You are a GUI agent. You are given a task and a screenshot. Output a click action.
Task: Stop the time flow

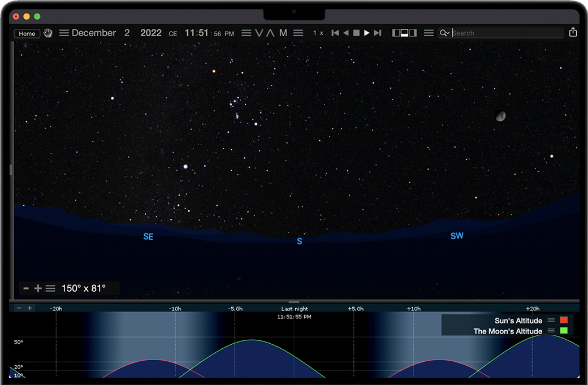[356, 33]
